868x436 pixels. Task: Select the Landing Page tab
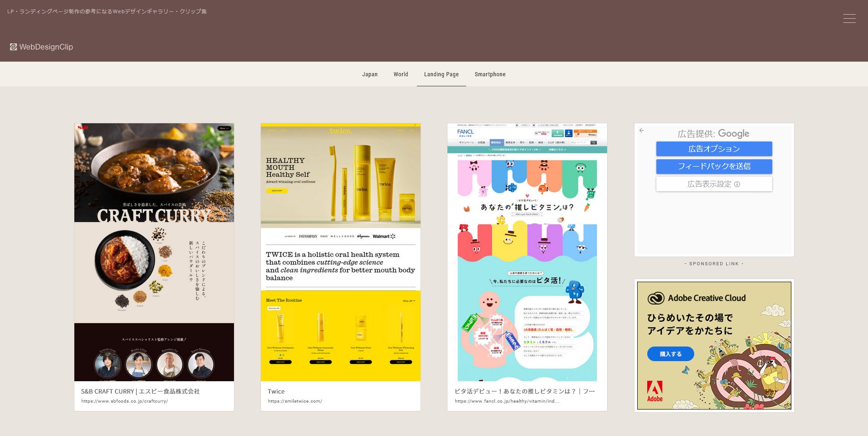[441, 74]
